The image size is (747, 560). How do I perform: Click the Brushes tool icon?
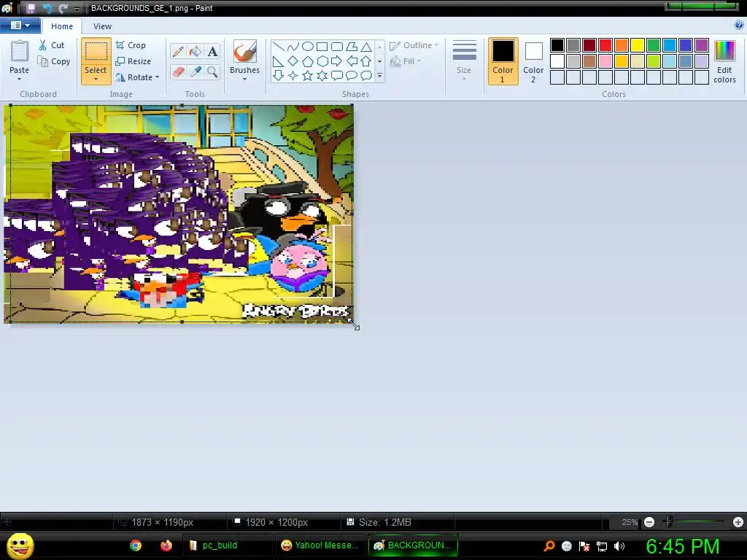[x=245, y=52]
